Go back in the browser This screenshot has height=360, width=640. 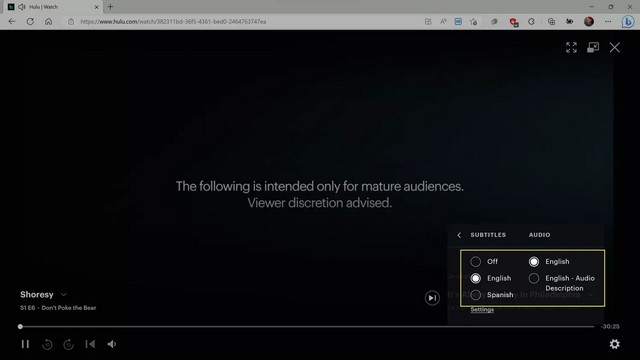coord(12,21)
